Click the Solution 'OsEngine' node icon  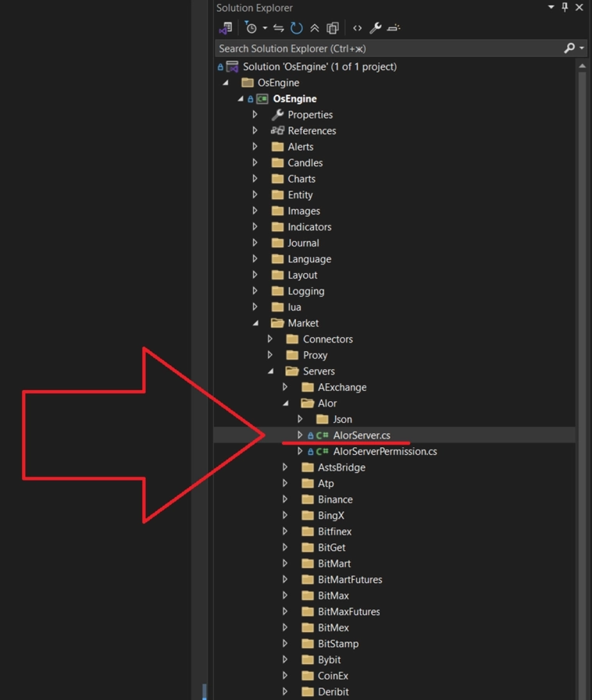click(x=232, y=66)
